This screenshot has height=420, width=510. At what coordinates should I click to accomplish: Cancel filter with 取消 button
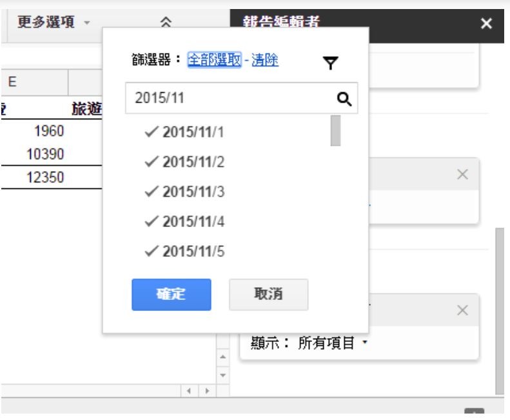click(x=268, y=294)
